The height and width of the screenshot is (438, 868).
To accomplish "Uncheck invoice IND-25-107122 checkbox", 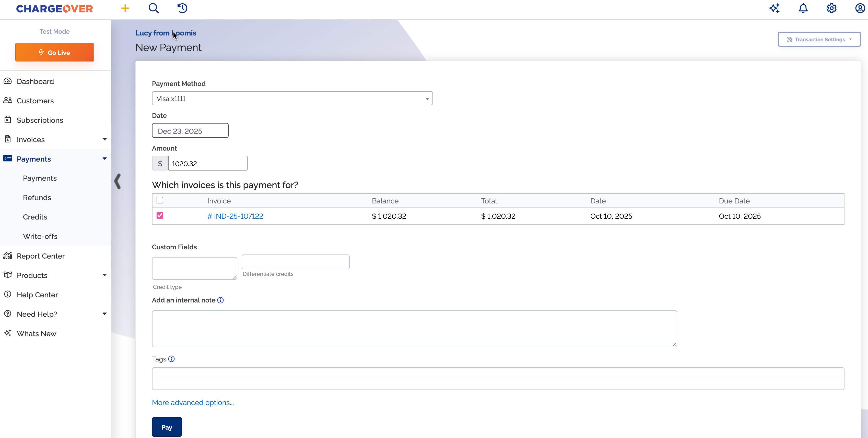I will click(x=160, y=215).
